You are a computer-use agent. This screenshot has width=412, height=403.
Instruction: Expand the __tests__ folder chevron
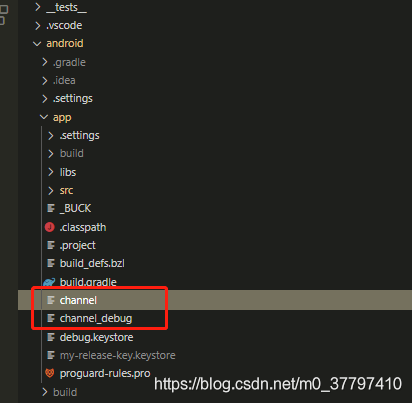38,7
